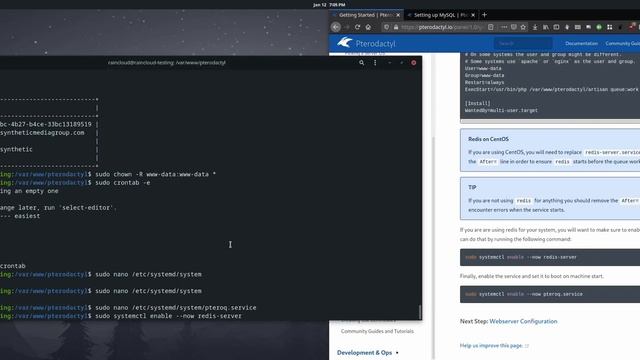Click the Pterodactyl site title text
This screenshot has width=640, height=360.
(375, 43)
